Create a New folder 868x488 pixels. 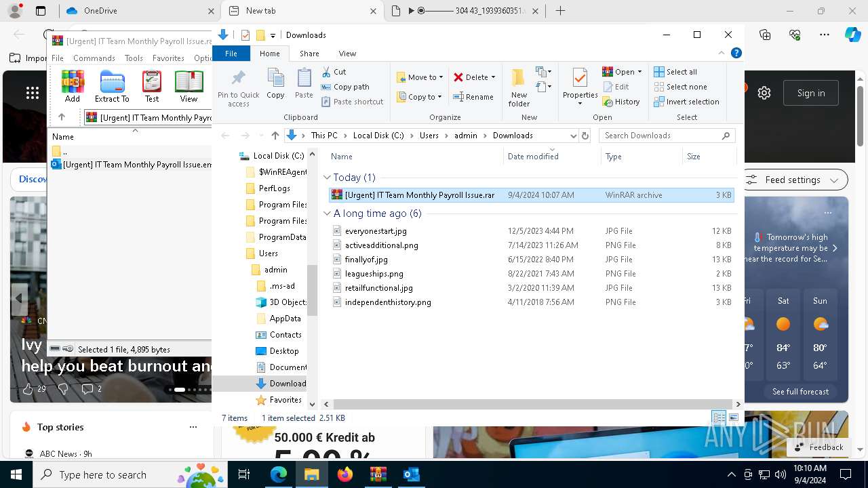(x=519, y=87)
